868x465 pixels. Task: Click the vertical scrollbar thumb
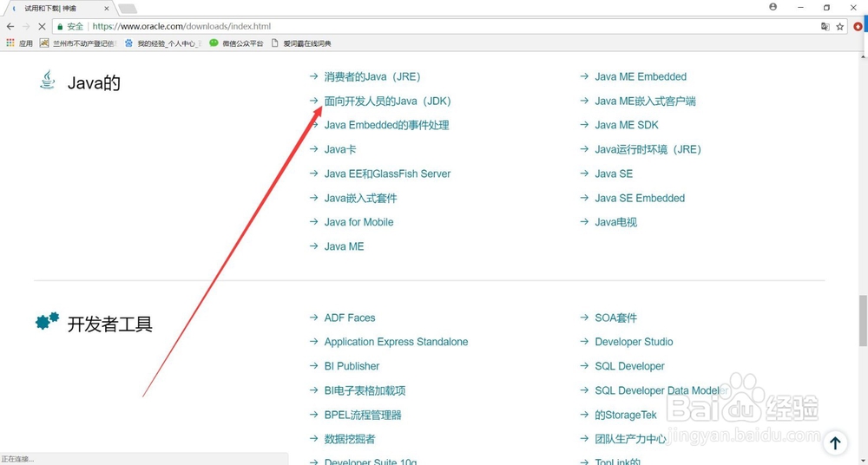tap(863, 320)
